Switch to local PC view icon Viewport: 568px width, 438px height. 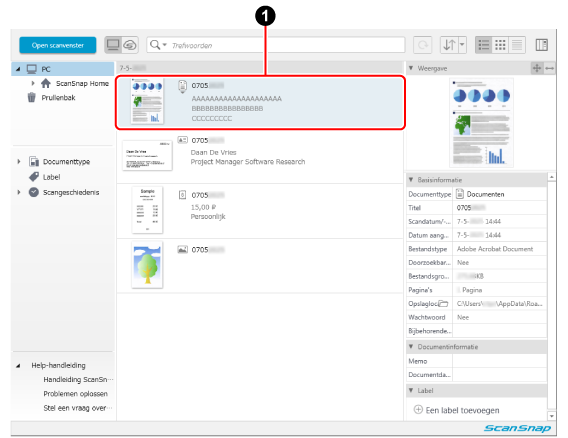[113, 45]
